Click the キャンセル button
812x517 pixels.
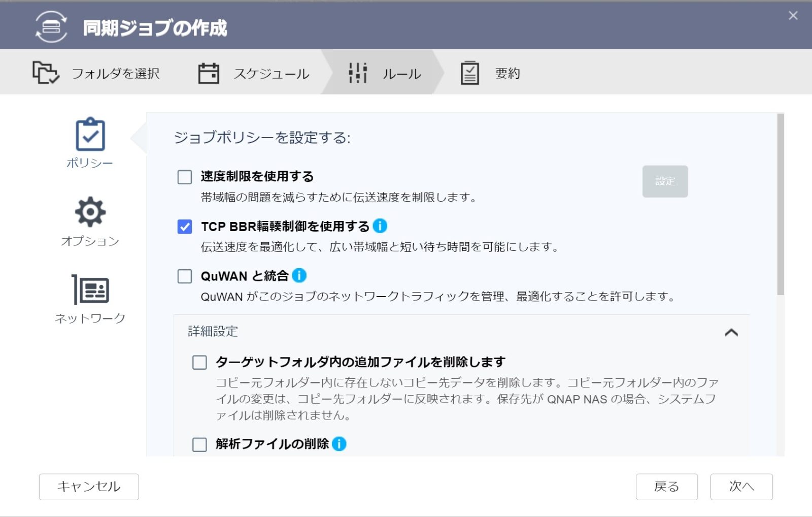pyautogui.click(x=89, y=487)
